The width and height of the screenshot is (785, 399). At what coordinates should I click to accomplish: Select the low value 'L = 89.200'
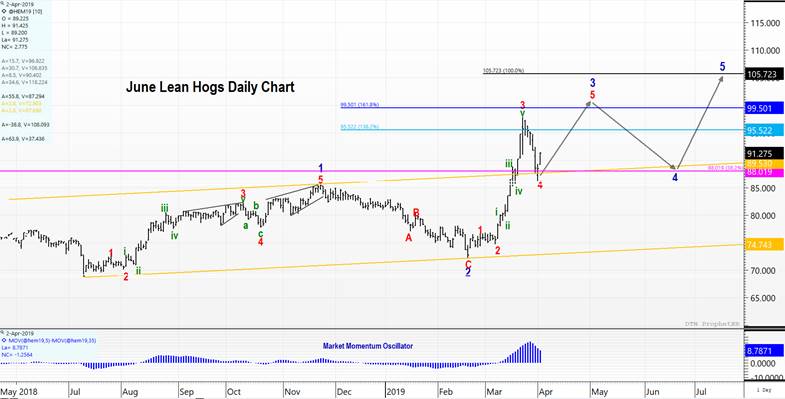(x=14, y=32)
